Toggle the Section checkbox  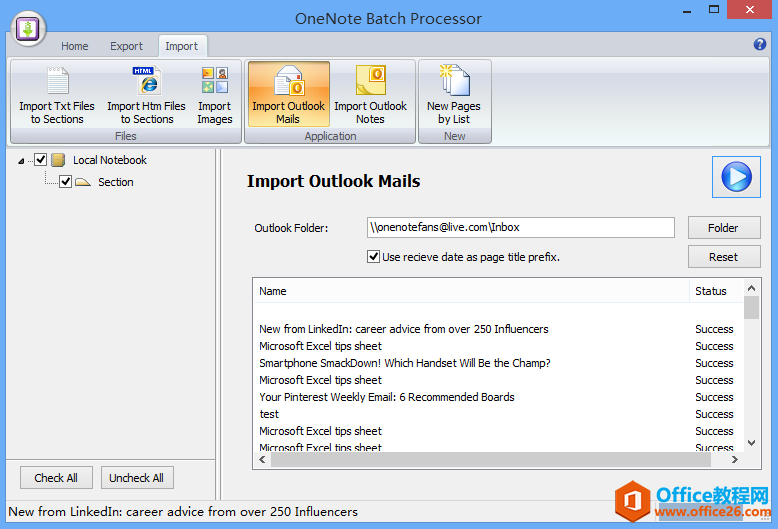(65, 182)
